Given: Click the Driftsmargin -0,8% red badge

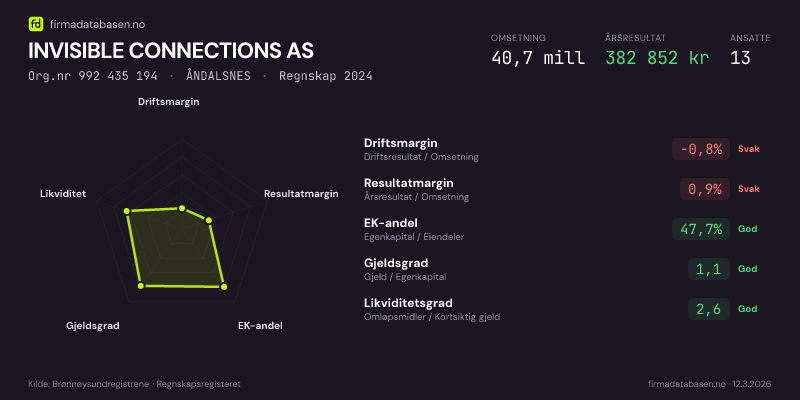Looking at the screenshot, I should pyautogui.click(x=700, y=149).
